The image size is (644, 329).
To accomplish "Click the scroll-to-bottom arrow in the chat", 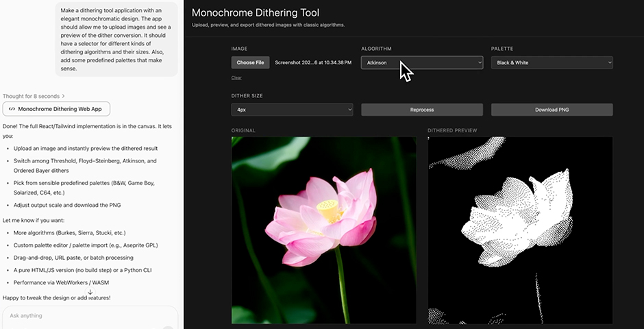I will (90, 292).
